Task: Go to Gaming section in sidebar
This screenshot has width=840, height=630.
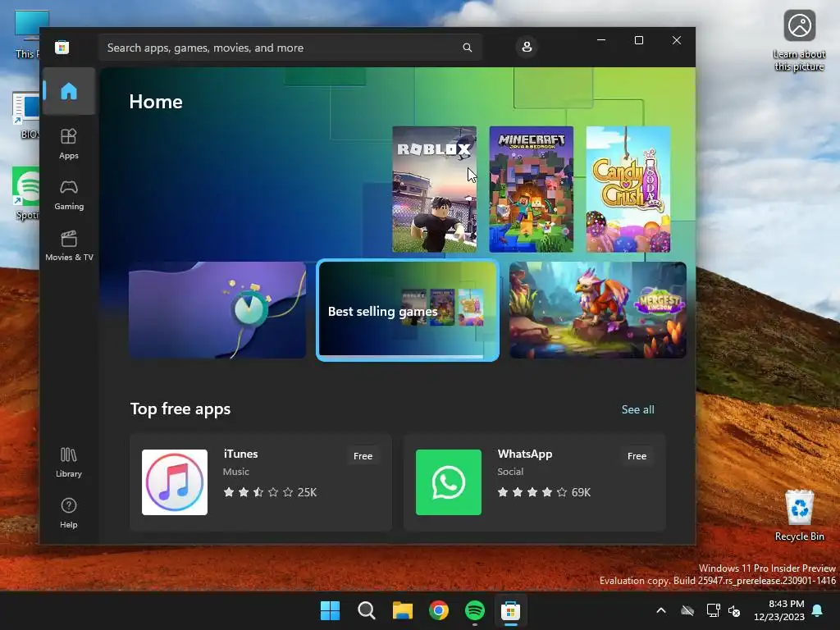Action: click(x=69, y=195)
